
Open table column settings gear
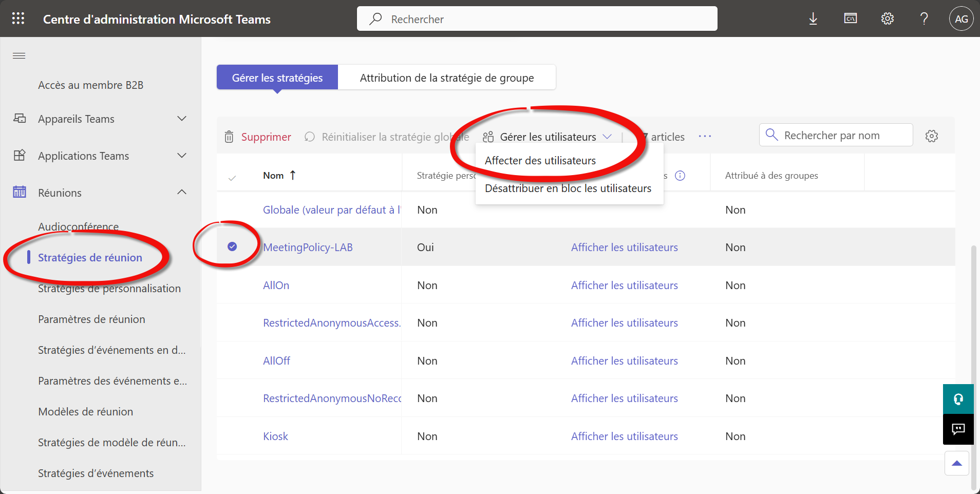932,136
